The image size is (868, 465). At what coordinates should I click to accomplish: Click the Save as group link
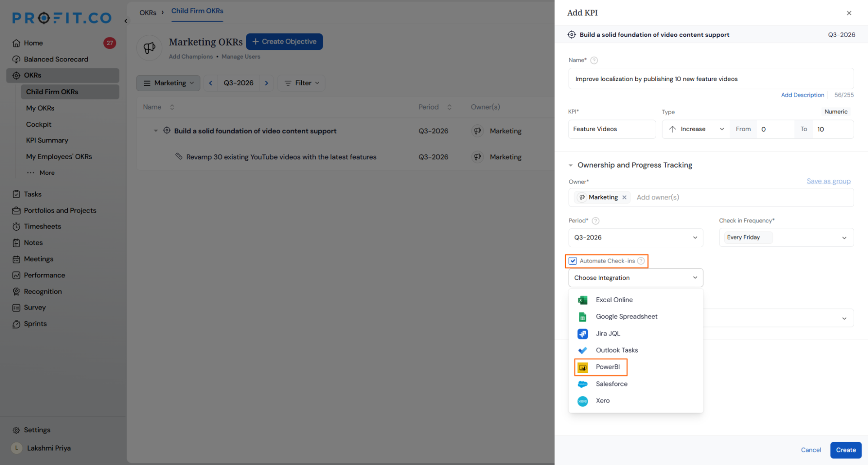828,181
